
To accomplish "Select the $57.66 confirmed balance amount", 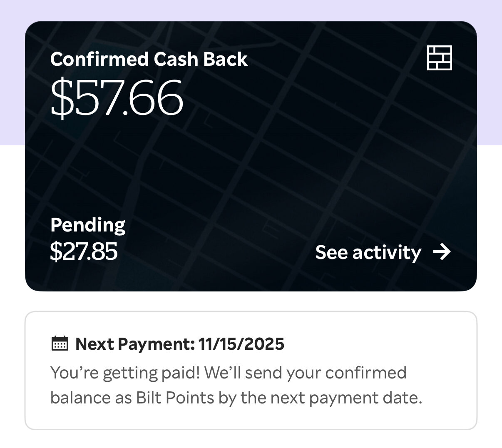I will pyautogui.click(x=117, y=98).
